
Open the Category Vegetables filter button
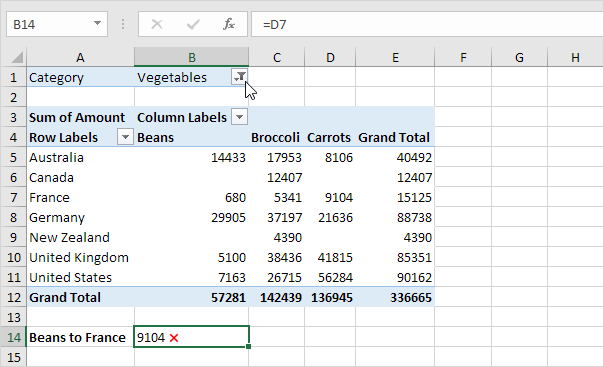coord(239,77)
